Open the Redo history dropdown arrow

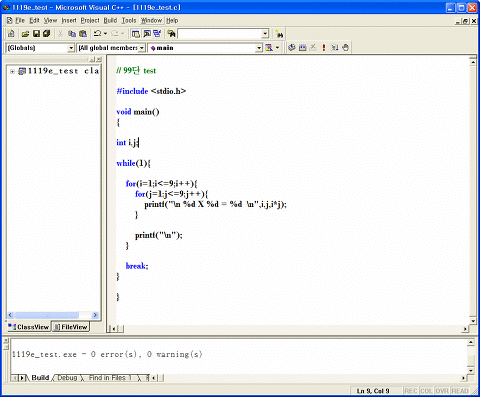pos(122,34)
